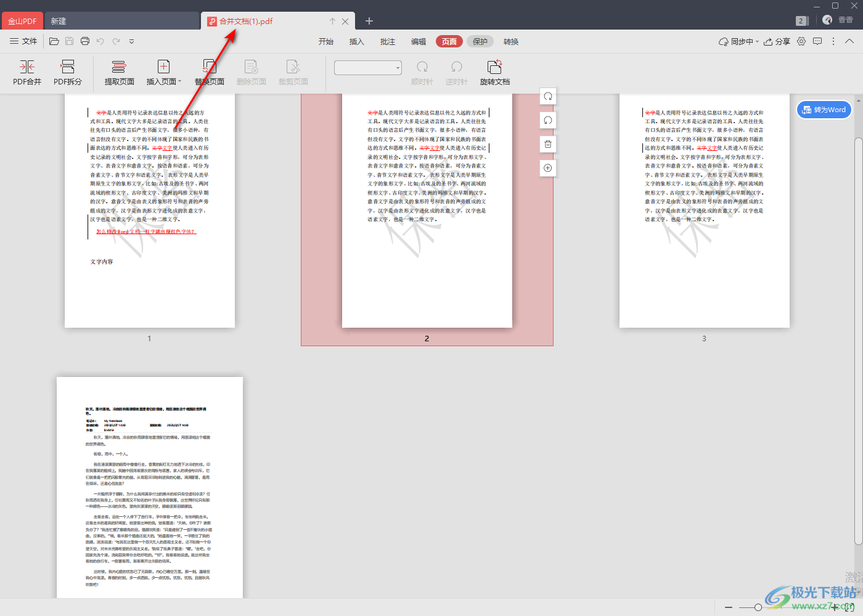Click the floating rotate counterclockwise button on page 2
The height and width of the screenshot is (616, 863).
click(547, 120)
